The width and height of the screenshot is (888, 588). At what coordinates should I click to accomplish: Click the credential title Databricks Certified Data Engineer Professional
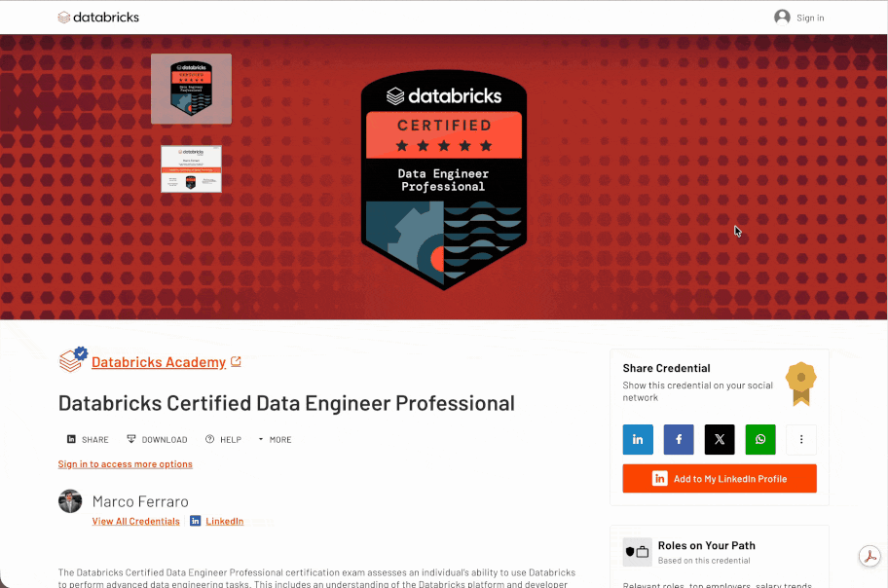coord(286,403)
